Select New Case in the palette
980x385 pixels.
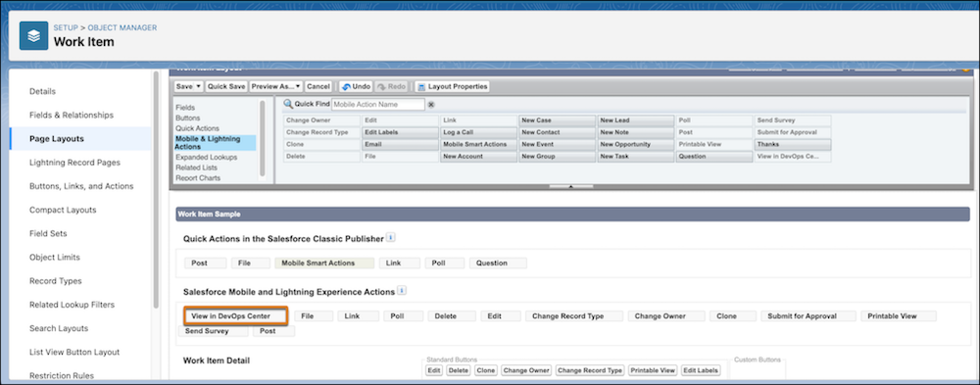coord(557,120)
